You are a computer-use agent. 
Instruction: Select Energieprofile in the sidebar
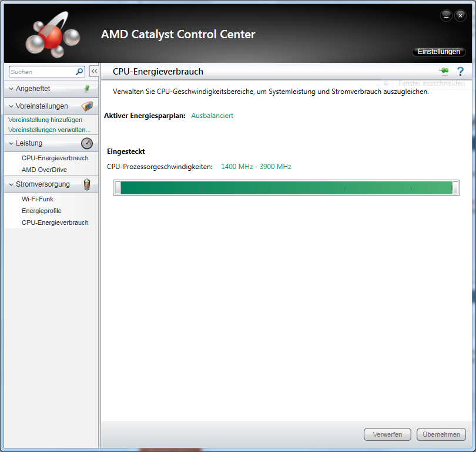[x=42, y=211]
